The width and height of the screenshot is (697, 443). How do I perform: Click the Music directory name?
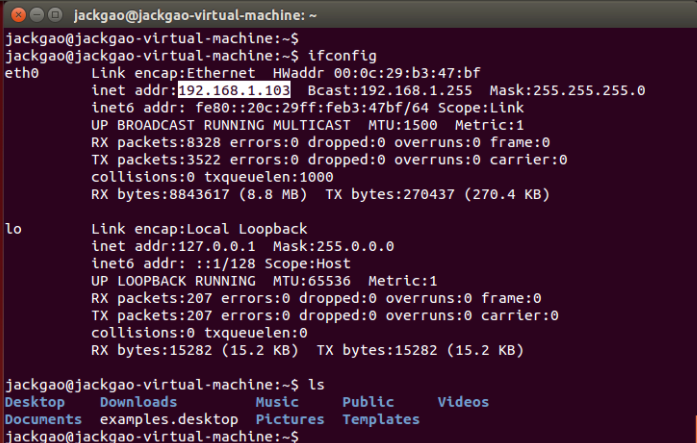pos(277,402)
